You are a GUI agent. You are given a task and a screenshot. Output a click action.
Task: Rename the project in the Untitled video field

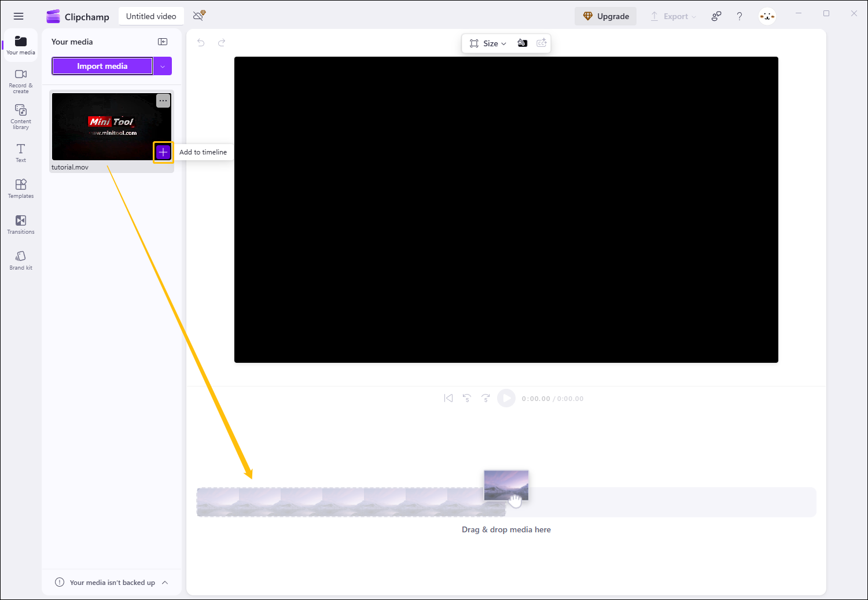[x=151, y=16]
